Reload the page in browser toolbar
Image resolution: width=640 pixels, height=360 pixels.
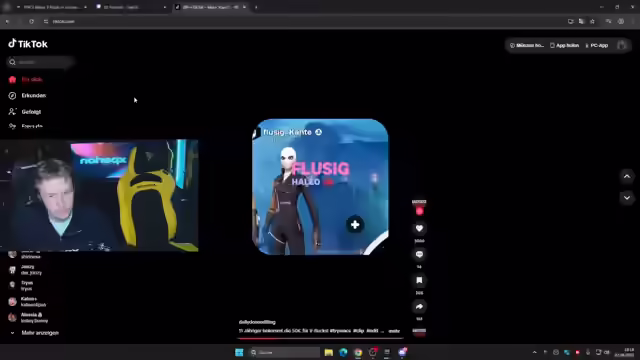[x=31, y=21]
